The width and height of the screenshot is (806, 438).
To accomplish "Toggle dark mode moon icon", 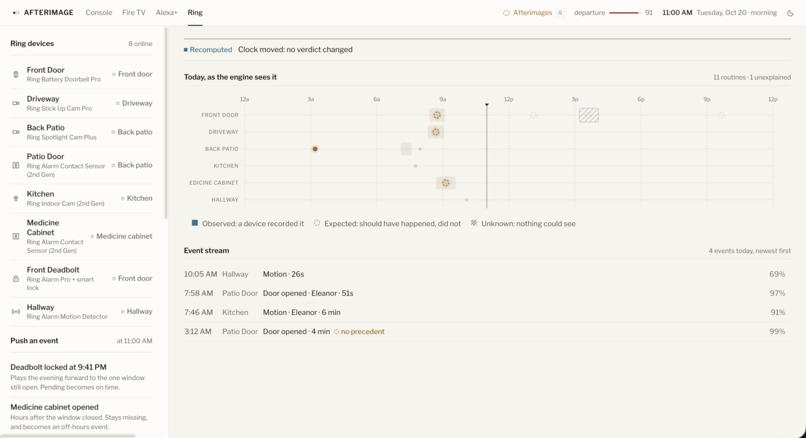I will click(790, 13).
